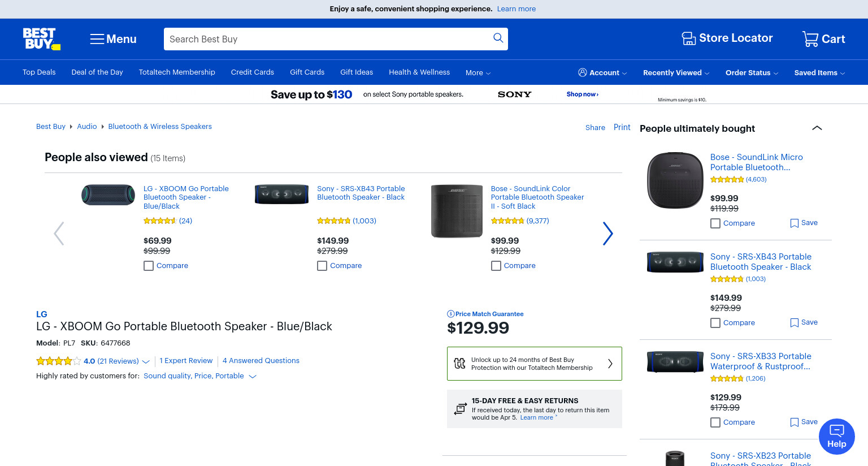Open the Help chat bubble

836,437
